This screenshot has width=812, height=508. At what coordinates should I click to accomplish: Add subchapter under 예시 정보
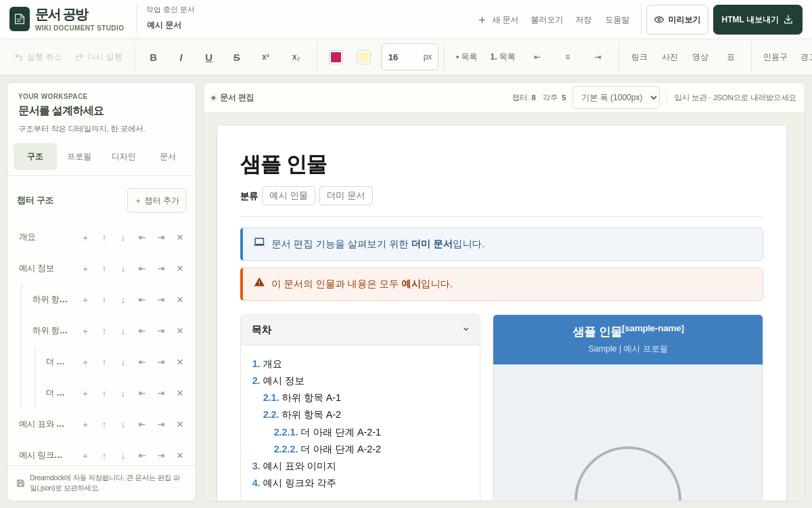(85, 268)
